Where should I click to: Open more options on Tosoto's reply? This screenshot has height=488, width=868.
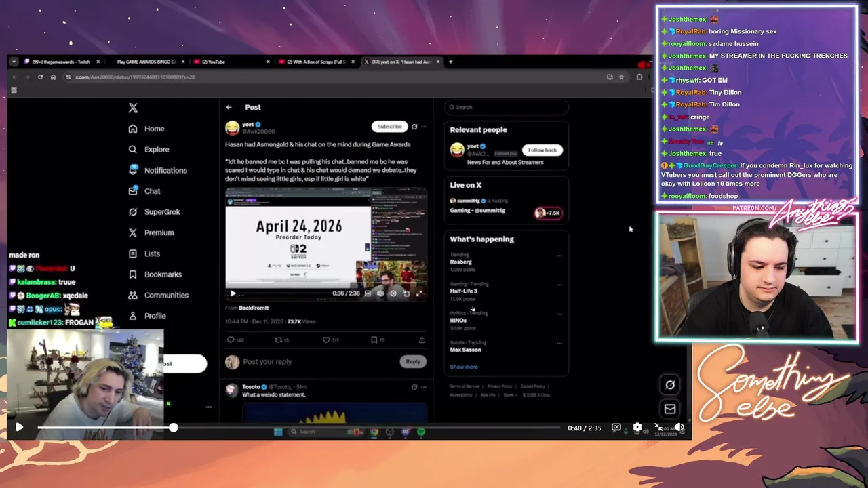[424, 387]
